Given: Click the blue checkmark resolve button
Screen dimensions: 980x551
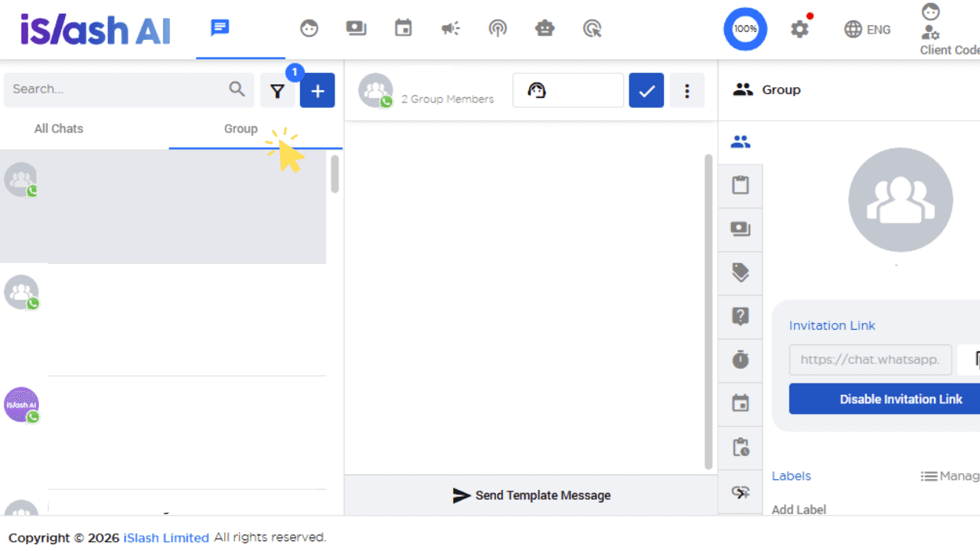Looking at the screenshot, I should (x=647, y=91).
